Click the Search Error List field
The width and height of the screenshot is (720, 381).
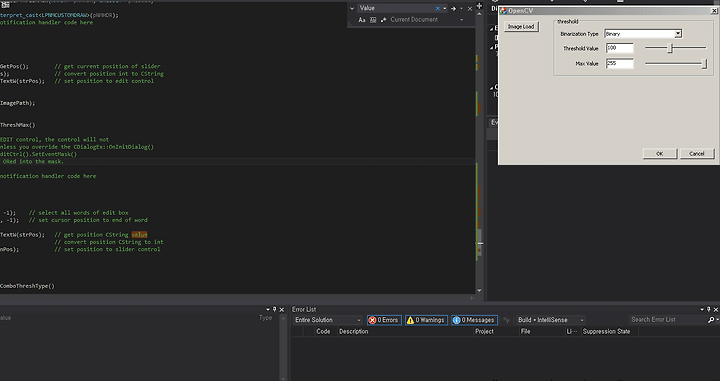668,319
